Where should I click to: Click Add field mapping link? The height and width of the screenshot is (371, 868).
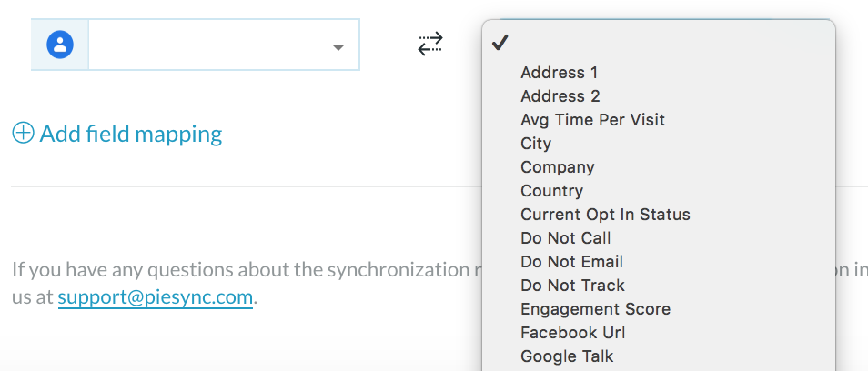coord(131,134)
